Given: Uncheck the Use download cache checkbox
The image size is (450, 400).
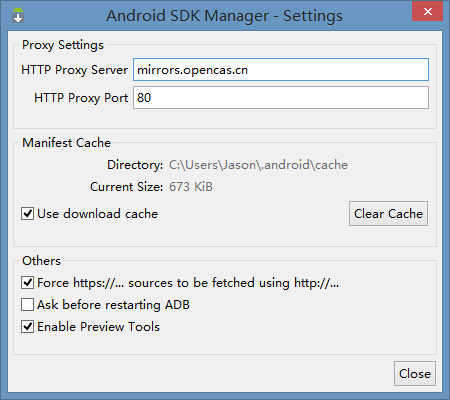Looking at the screenshot, I should (27, 214).
